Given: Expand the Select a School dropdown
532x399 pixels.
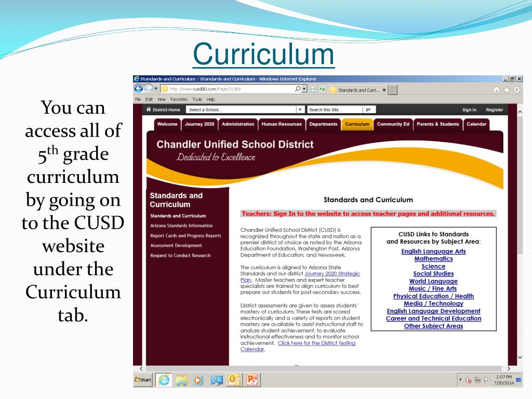Looking at the screenshot, I should 300,110.
